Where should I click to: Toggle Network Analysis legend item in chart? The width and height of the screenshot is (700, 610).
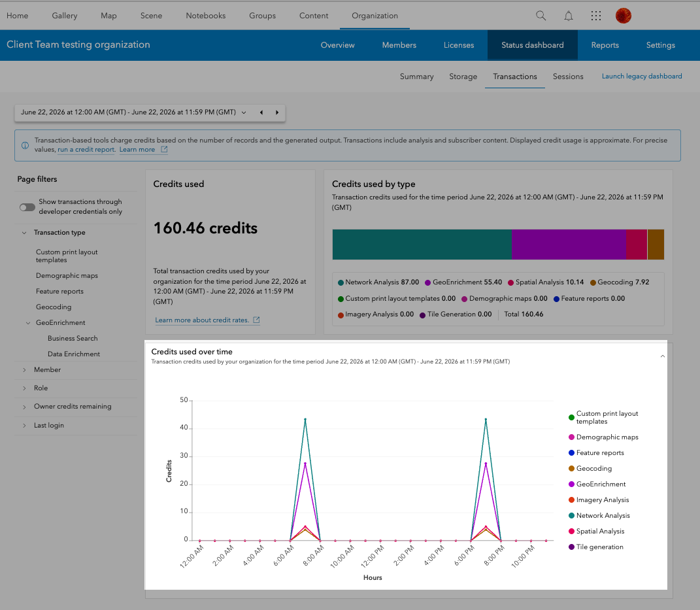coord(599,515)
